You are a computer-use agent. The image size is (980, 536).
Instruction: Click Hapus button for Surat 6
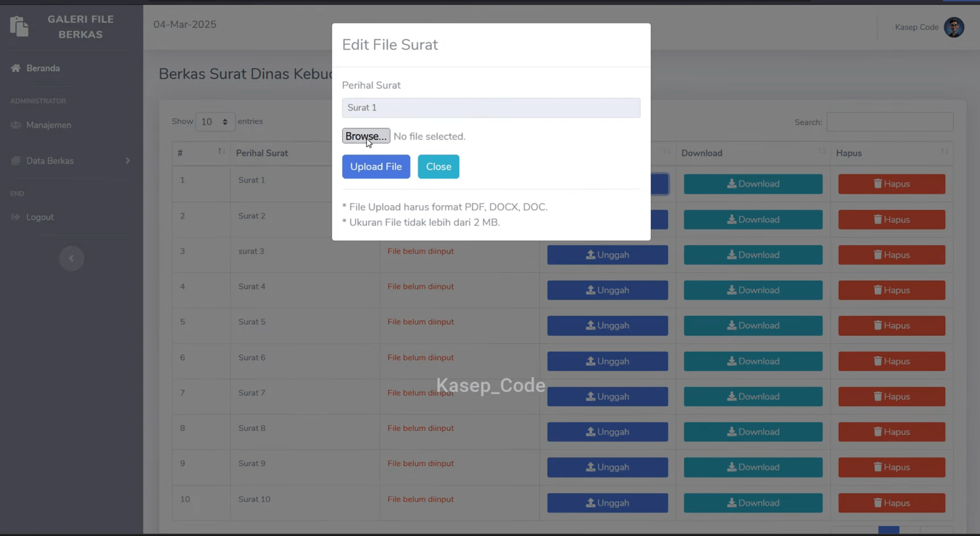[x=891, y=361]
